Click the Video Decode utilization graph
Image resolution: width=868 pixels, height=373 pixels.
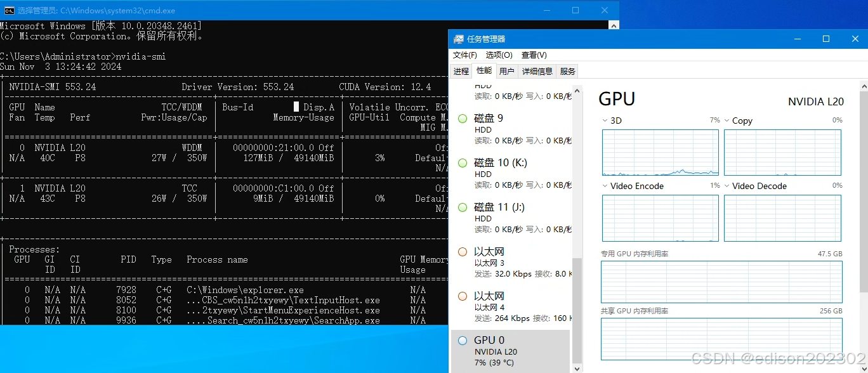[782, 218]
